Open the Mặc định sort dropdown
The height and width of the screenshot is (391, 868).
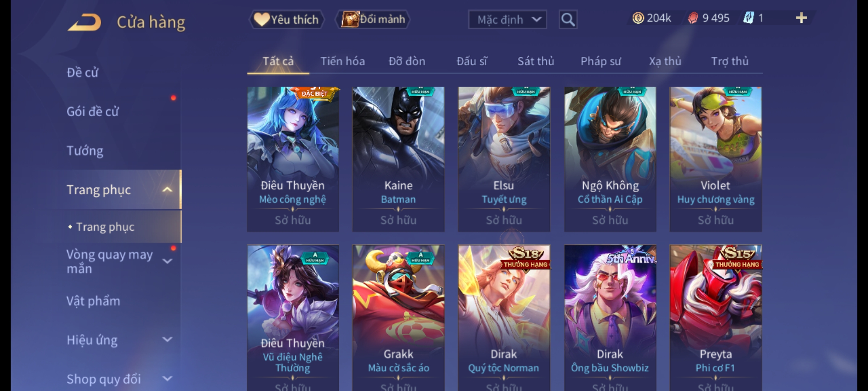coord(507,20)
